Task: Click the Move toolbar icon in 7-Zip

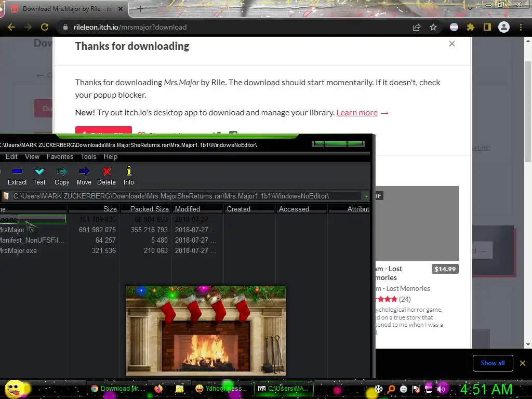Action: coord(84,171)
